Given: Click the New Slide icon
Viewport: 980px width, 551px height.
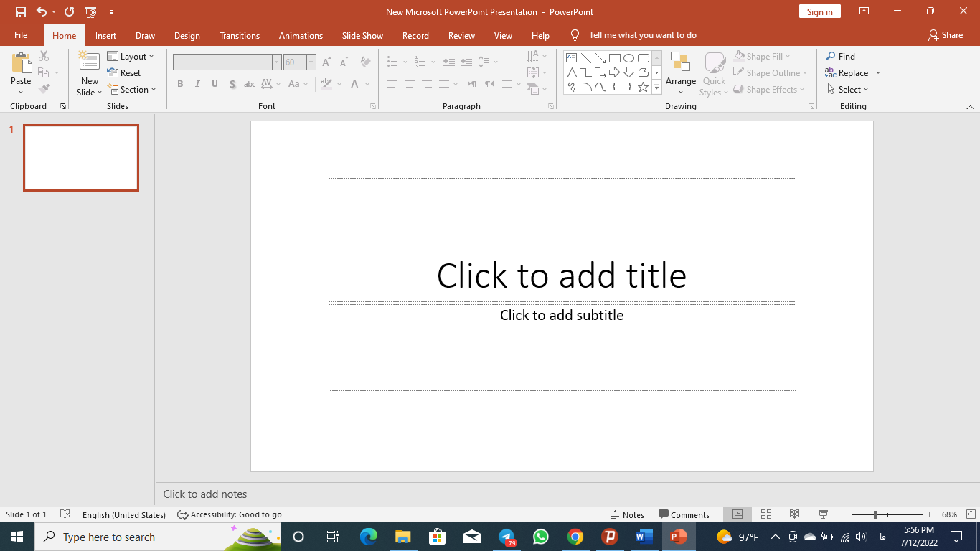Looking at the screenshot, I should click(x=89, y=62).
